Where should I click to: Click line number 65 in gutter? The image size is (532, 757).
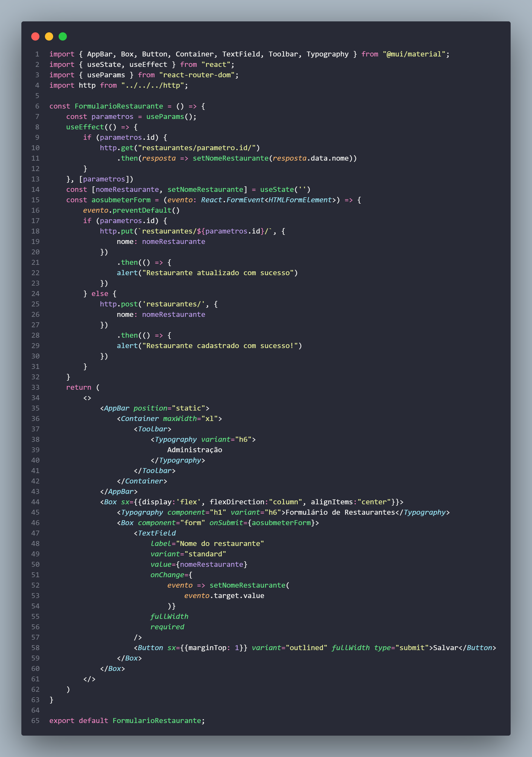point(35,721)
